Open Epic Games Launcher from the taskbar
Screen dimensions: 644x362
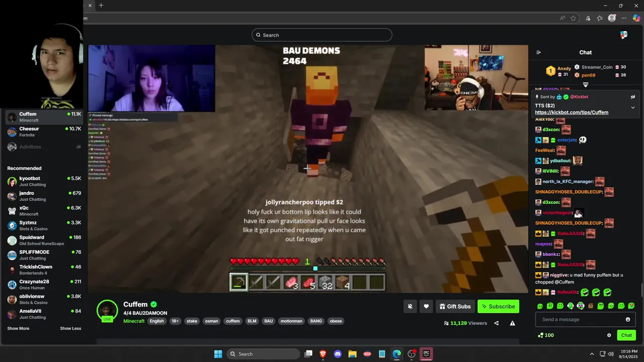tap(426, 354)
